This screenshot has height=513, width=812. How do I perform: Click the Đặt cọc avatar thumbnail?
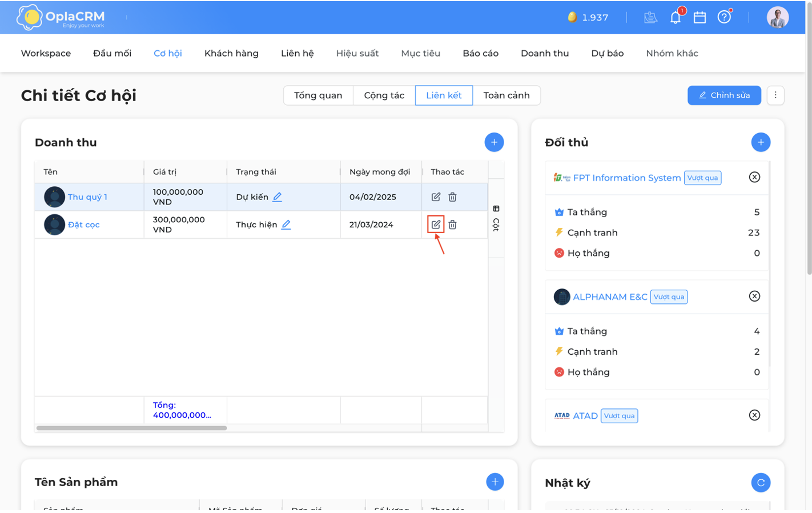click(x=54, y=225)
